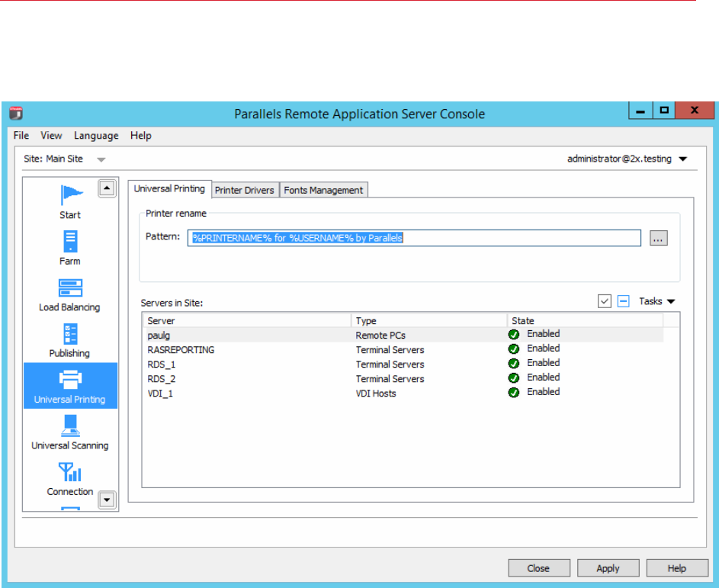Click the sidebar scroll-down arrow button
719x588 pixels.
[107, 500]
